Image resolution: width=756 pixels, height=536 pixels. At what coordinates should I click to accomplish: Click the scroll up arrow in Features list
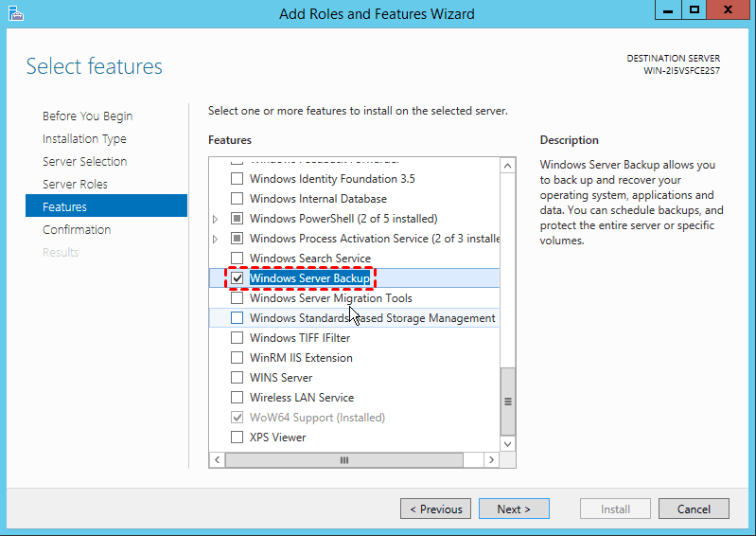pyautogui.click(x=507, y=166)
